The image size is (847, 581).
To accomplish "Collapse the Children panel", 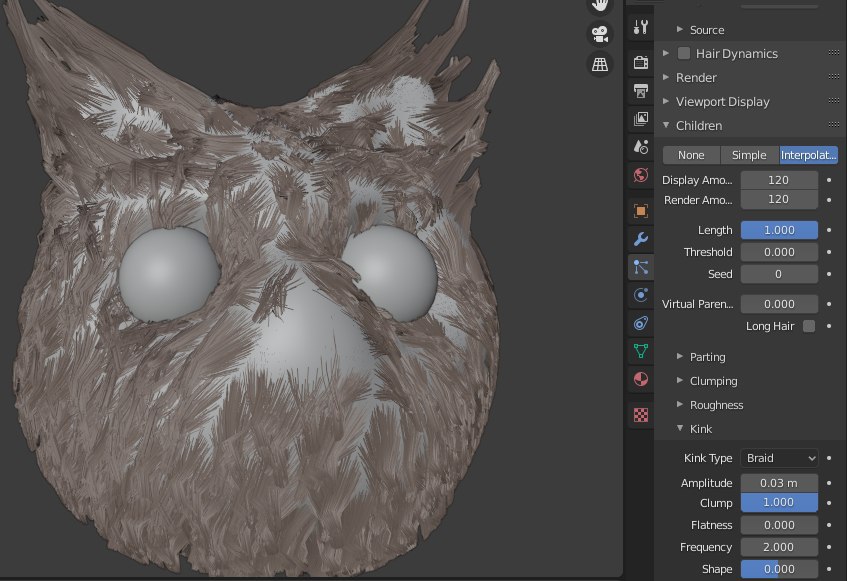I will [699, 126].
